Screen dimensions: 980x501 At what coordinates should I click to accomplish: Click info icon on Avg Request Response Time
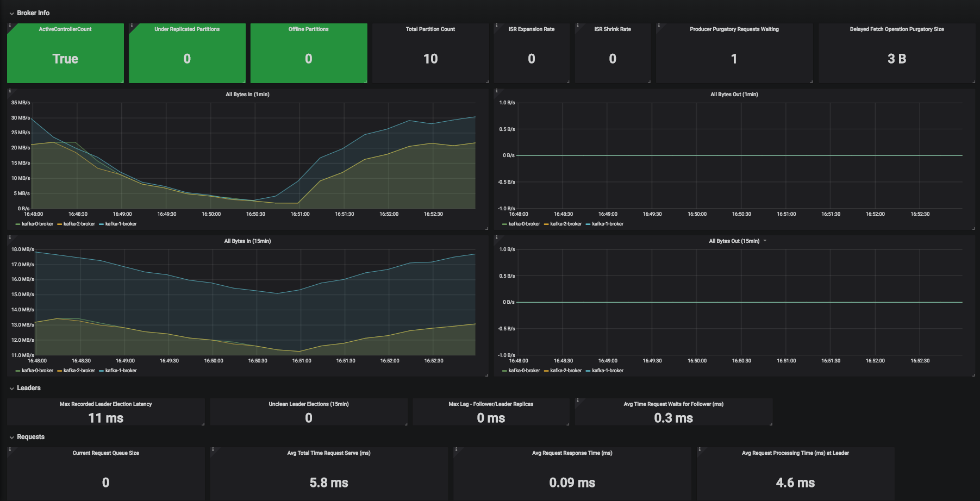[456, 449]
